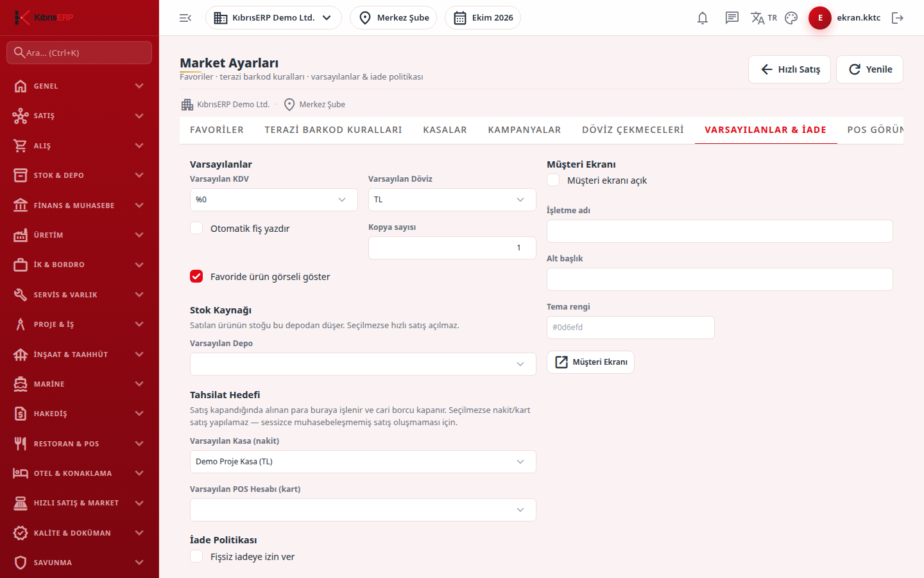The image size is (924, 578).
Task: Switch to Terazi Barkod Kuralları tab
Action: click(x=334, y=130)
